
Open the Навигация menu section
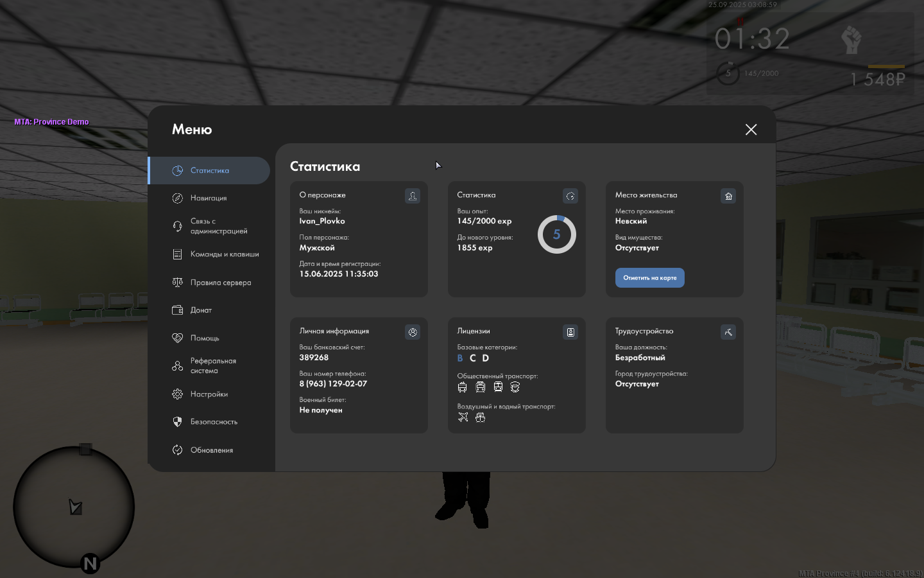209,198
